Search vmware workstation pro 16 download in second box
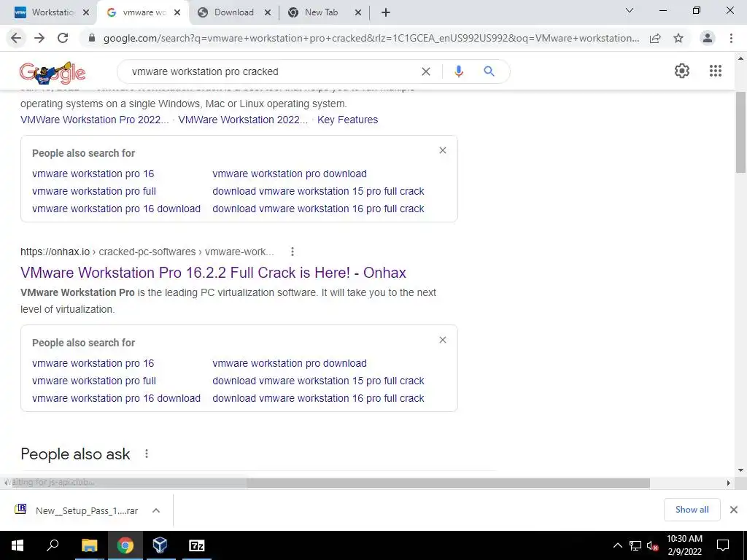This screenshot has height=560, width=747. (x=116, y=398)
